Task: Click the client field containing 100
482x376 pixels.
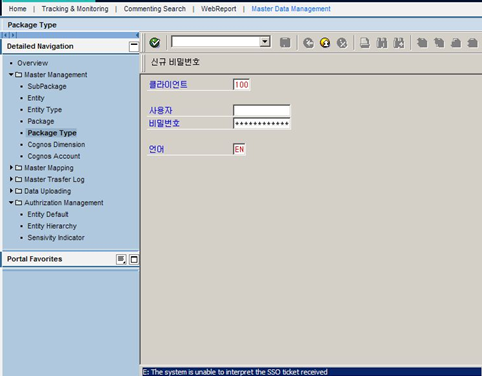Action: click(x=241, y=85)
